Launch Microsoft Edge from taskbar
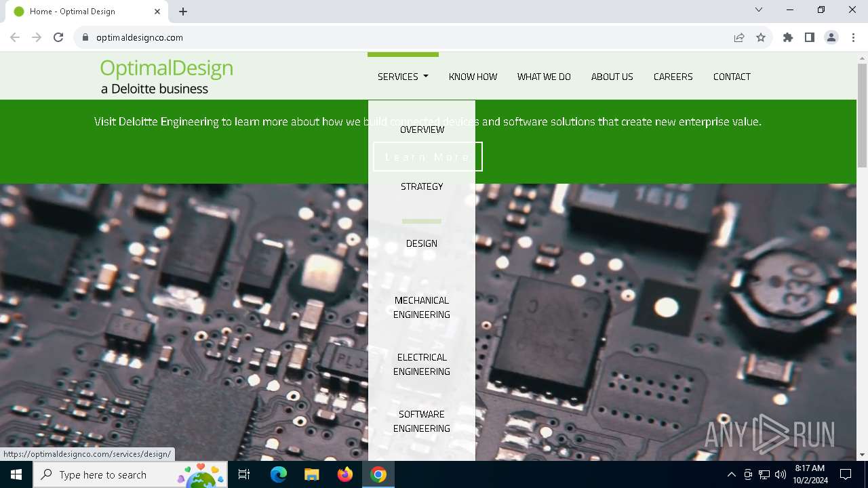The width and height of the screenshot is (868, 488). click(279, 474)
